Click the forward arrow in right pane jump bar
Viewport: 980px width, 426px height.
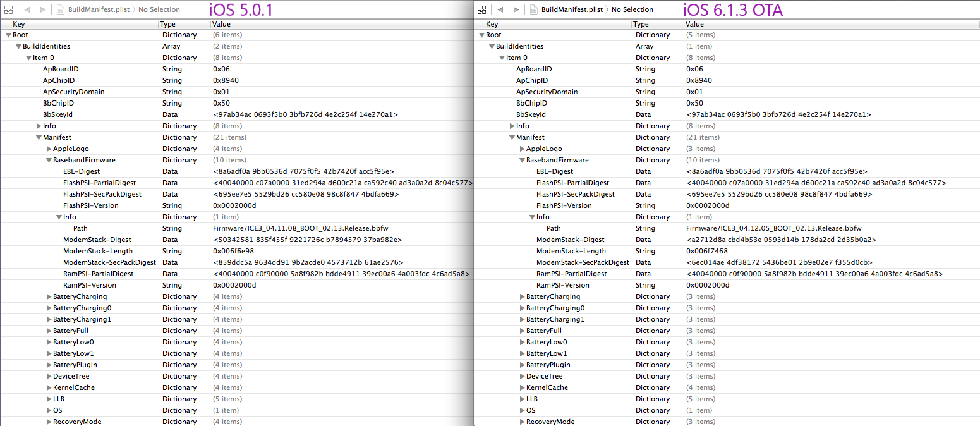516,9
